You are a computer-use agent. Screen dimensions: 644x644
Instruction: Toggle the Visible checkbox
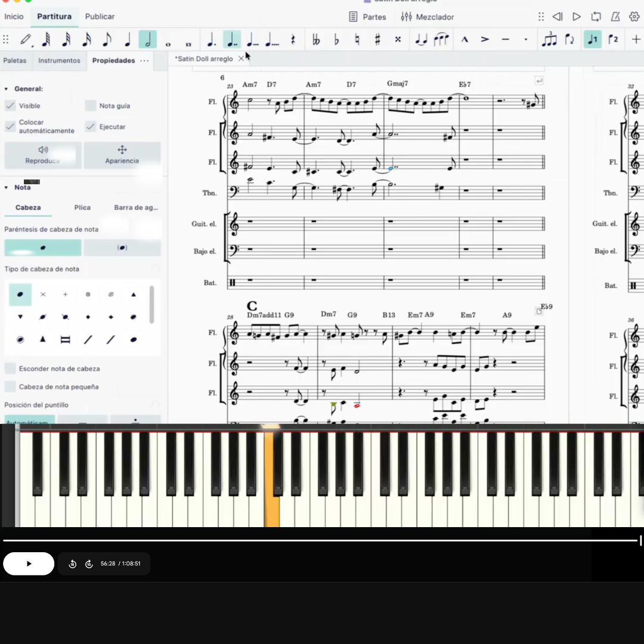click(x=10, y=106)
